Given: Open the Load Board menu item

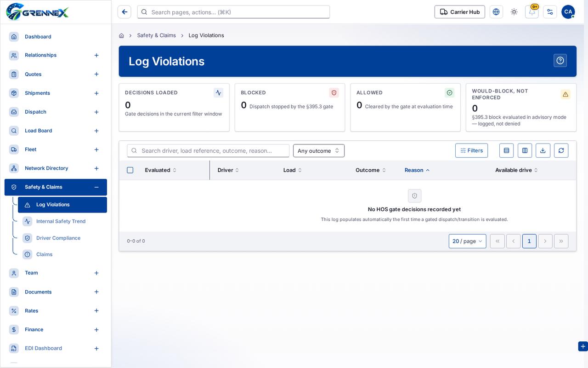Looking at the screenshot, I should pos(56,131).
